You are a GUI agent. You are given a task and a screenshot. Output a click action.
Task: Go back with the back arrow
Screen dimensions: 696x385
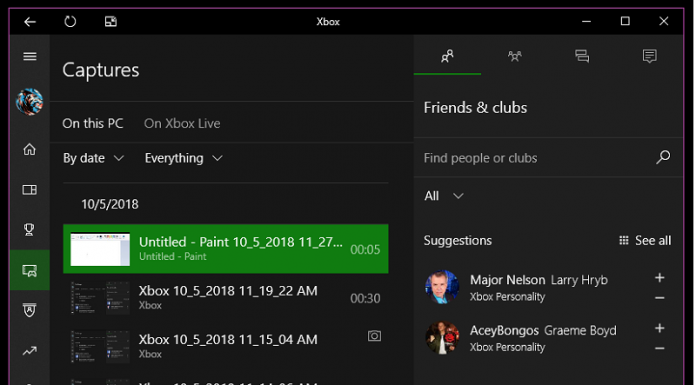tap(30, 21)
